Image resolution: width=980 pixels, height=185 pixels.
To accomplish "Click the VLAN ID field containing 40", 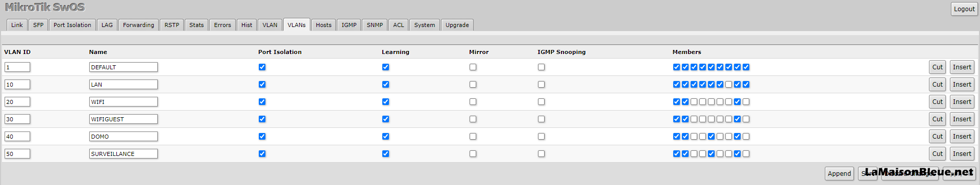I will tap(17, 137).
